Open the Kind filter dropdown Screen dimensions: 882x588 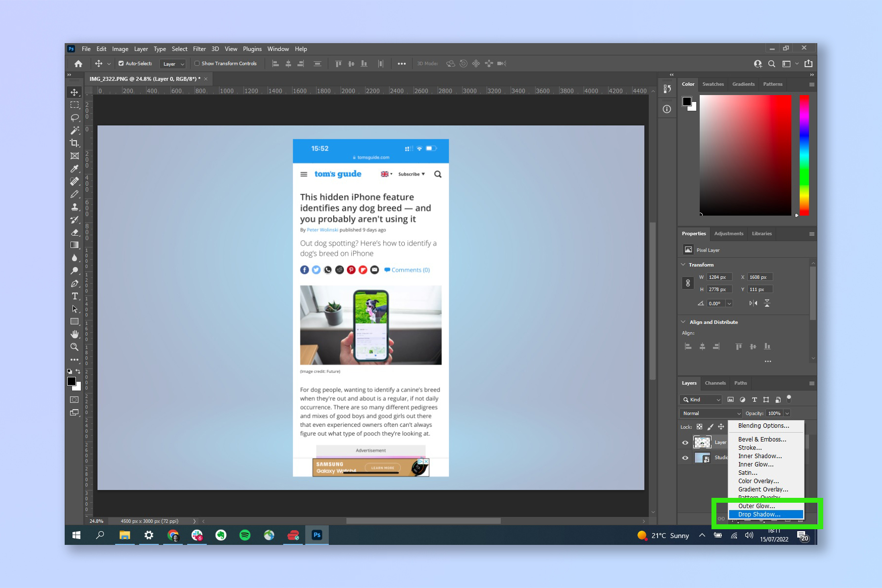[x=701, y=400]
